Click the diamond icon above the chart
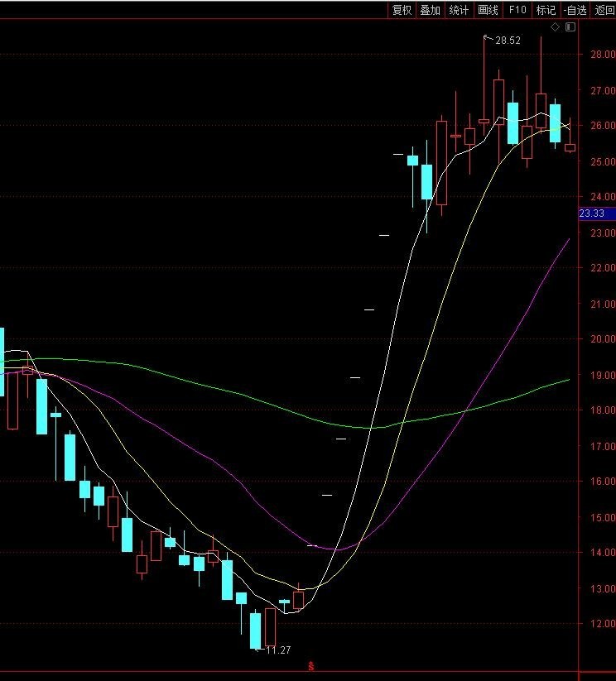The height and width of the screenshot is (681, 616). (555, 27)
